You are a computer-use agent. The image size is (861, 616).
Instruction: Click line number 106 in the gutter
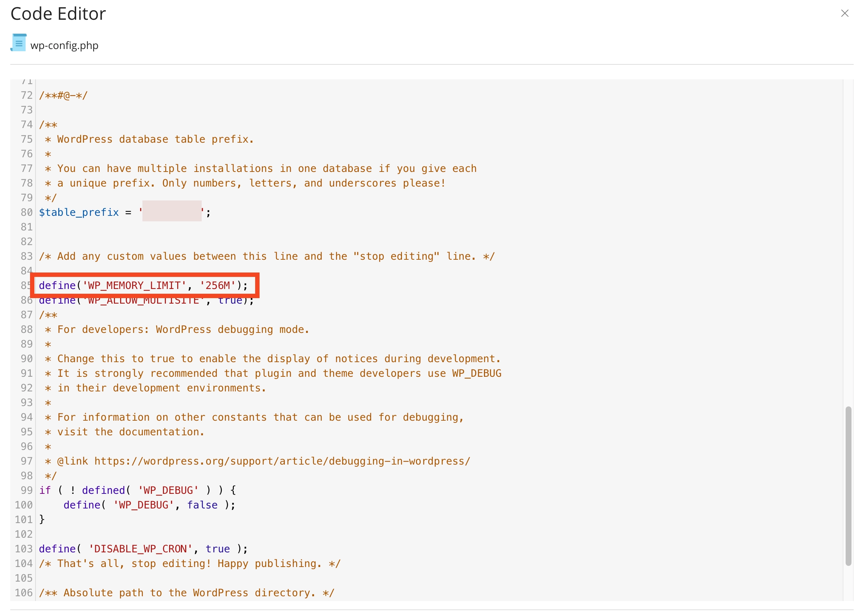pos(23,593)
